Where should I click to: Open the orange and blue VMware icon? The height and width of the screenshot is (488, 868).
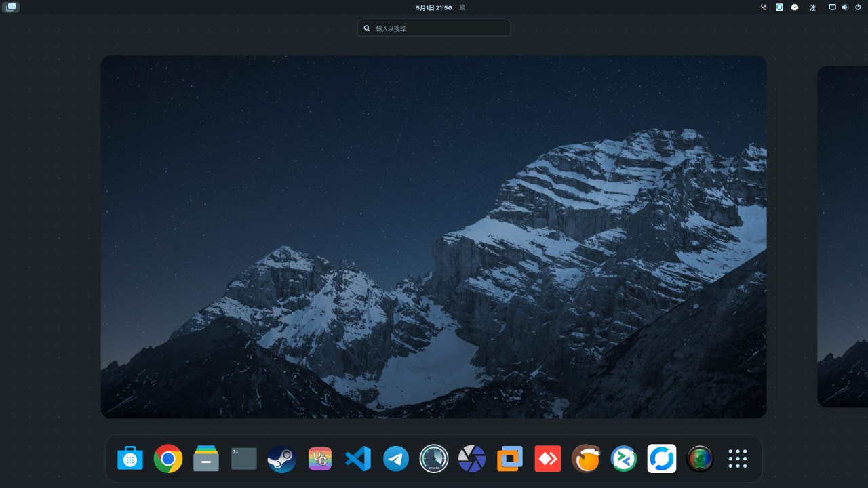point(510,459)
